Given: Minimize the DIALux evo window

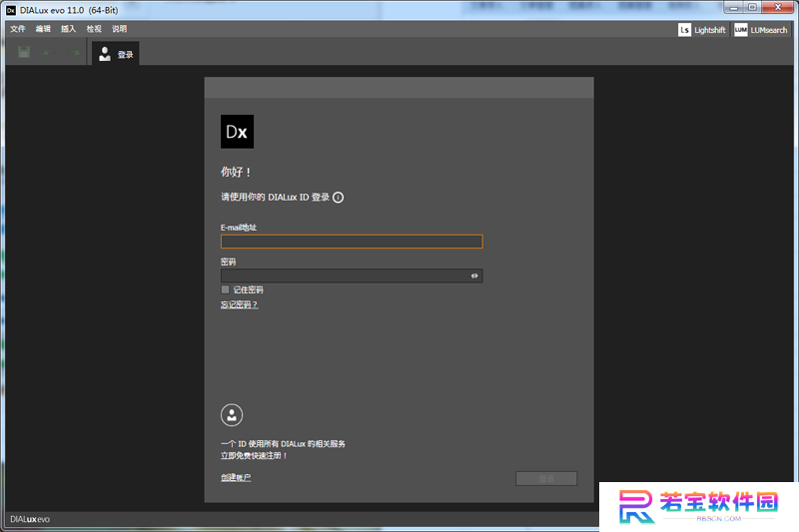Looking at the screenshot, I should pos(734,7).
